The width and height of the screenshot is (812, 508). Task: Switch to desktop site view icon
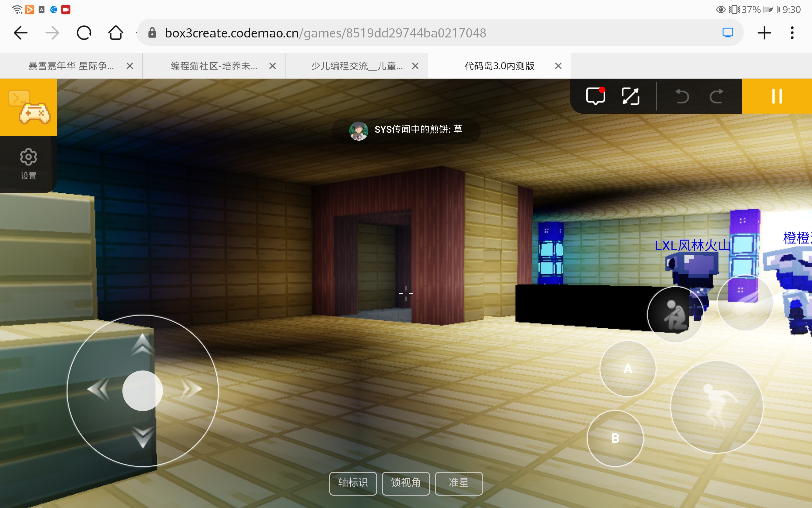[727, 33]
